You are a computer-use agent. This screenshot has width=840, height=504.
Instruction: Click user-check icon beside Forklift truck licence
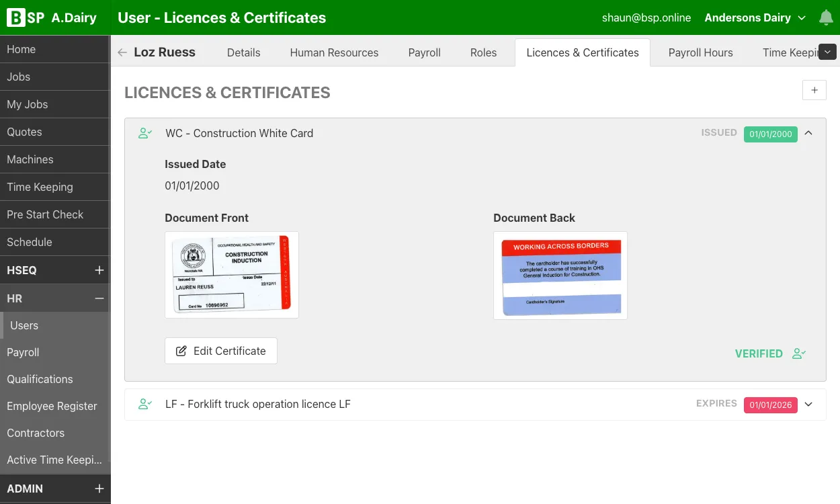point(145,404)
